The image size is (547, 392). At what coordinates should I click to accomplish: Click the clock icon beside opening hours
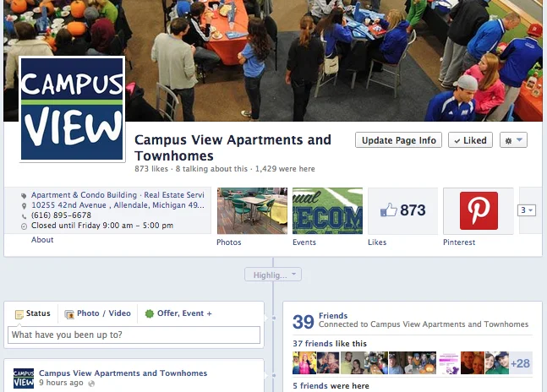(24, 226)
